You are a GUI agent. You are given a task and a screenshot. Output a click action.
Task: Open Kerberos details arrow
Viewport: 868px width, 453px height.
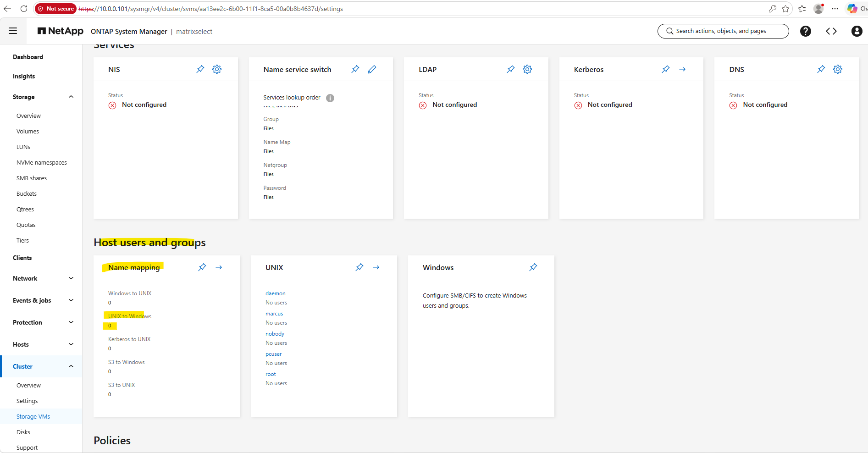(x=682, y=69)
